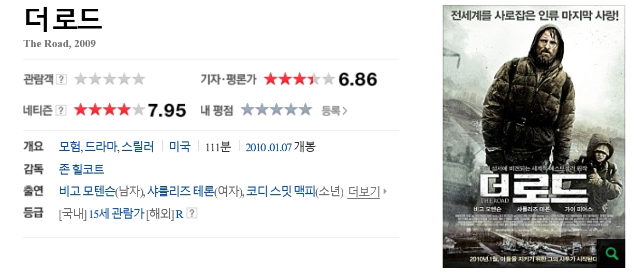Click the 15세 관람가 rating link
The height and width of the screenshot is (272, 644).
(x=116, y=213)
